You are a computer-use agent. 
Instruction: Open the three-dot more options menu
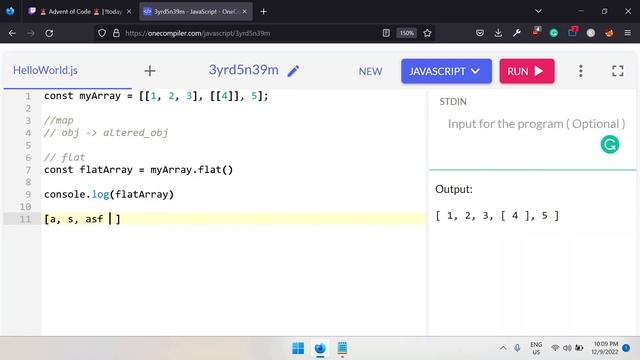[x=580, y=71]
